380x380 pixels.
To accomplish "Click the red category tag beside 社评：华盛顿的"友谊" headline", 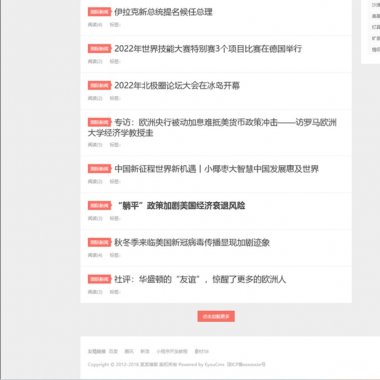I will 100,279.
